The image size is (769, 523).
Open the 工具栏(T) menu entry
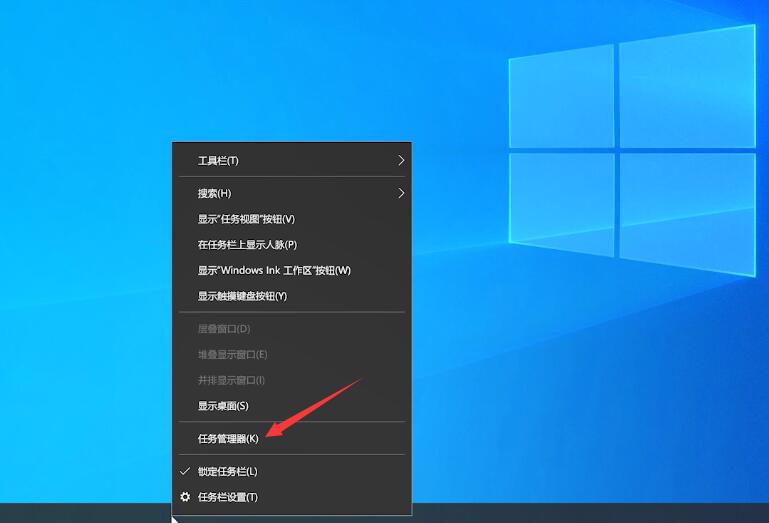(292, 160)
